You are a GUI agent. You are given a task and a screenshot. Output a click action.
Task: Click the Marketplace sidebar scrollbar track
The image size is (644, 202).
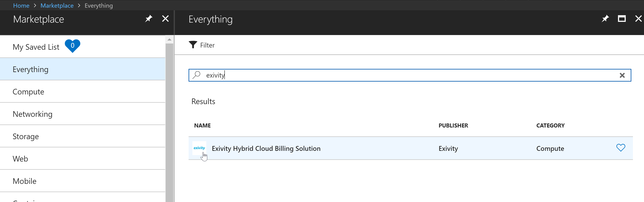tap(169, 123)
